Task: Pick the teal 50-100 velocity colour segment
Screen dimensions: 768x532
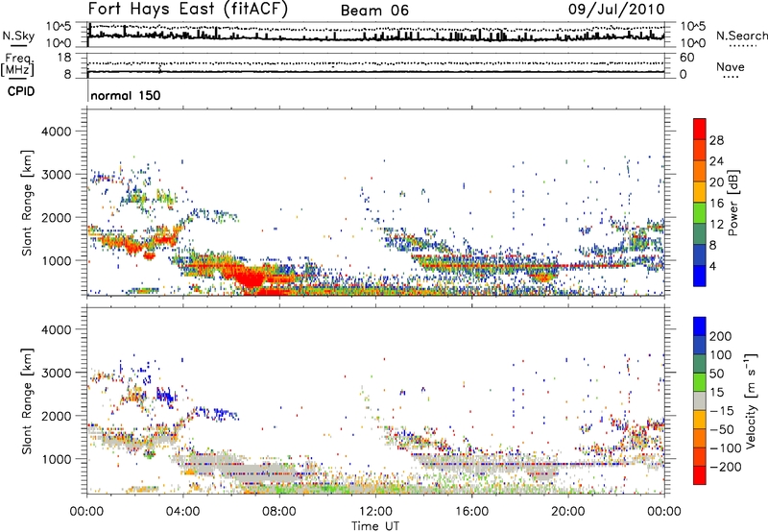Action: point(700,364)
